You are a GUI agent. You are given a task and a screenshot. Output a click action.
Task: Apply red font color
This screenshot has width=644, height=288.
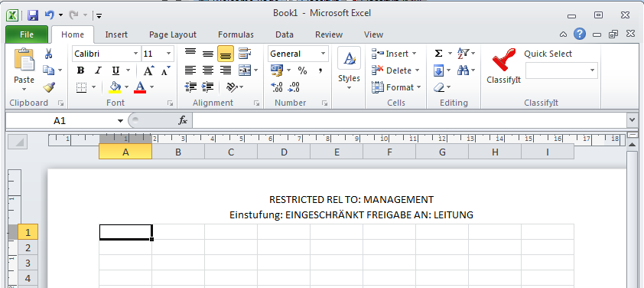point(140,87)
